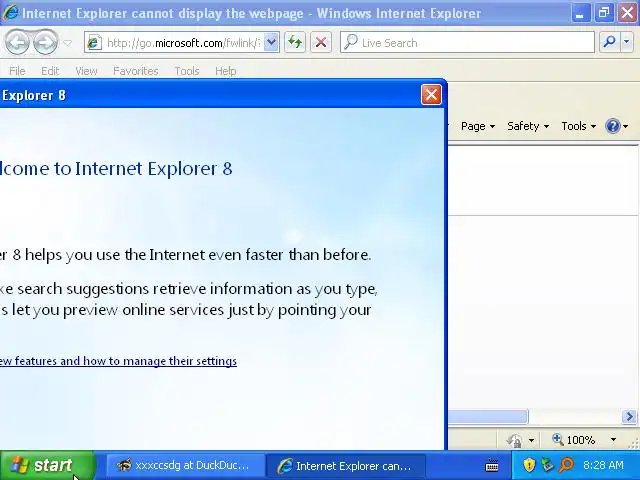Click the red X Stop button
The image size is (640, 480).
tap(321, 42)
